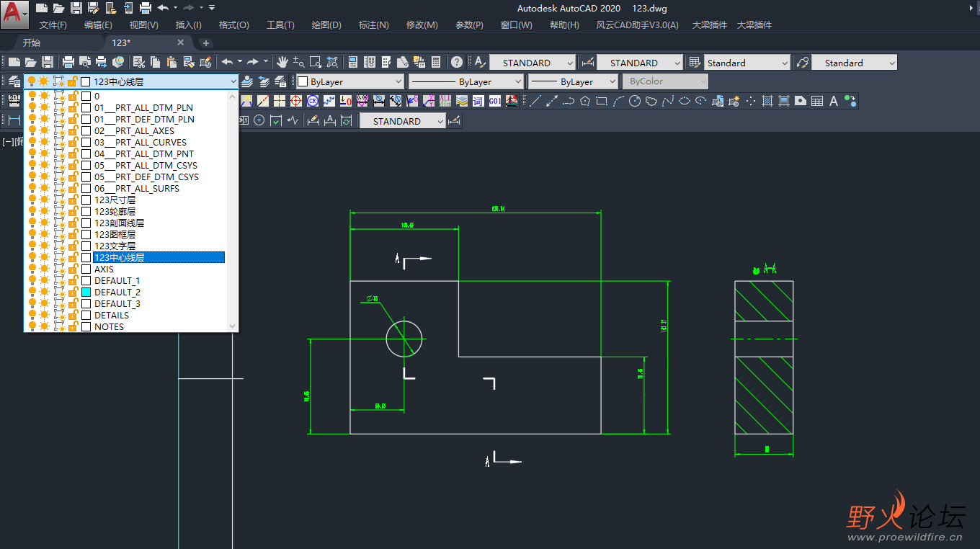Screen dimensions: 980x549
Task: Open the lineweight ByLayer dropdown
Action: [574, 81]
